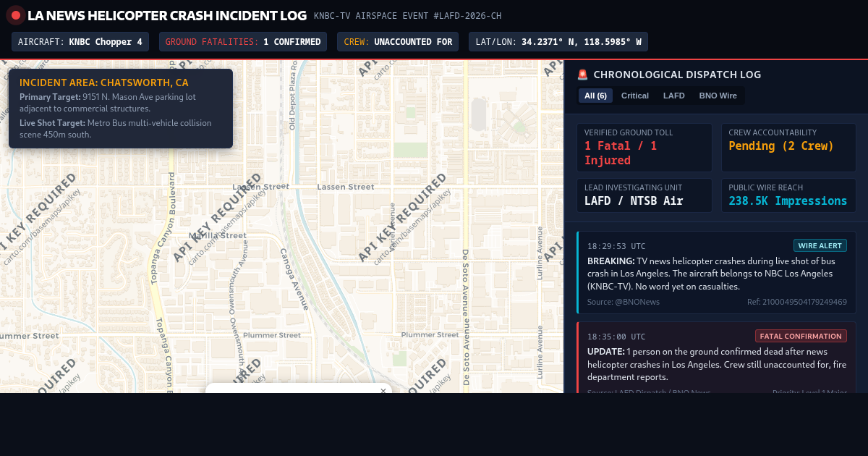Viewport: 868px width, 456px height.
Task: Select the Public Wire Reach card
Action: (788, 195)
